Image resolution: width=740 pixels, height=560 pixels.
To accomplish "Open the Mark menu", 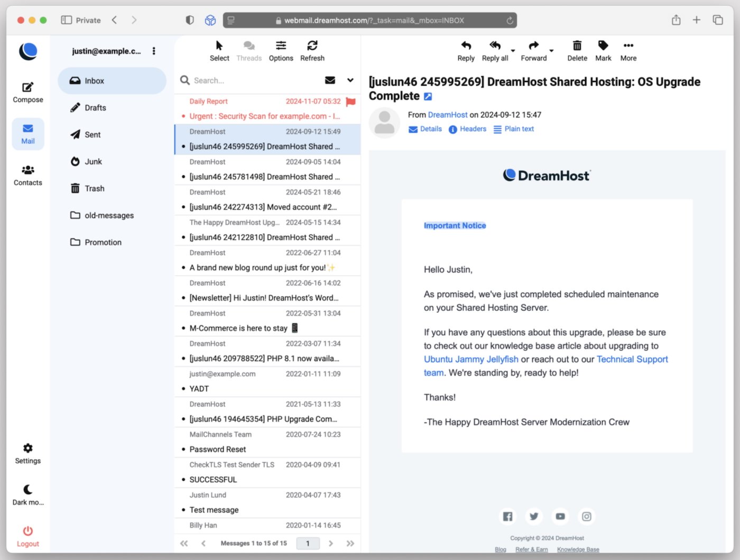I will tap(603, 50).
